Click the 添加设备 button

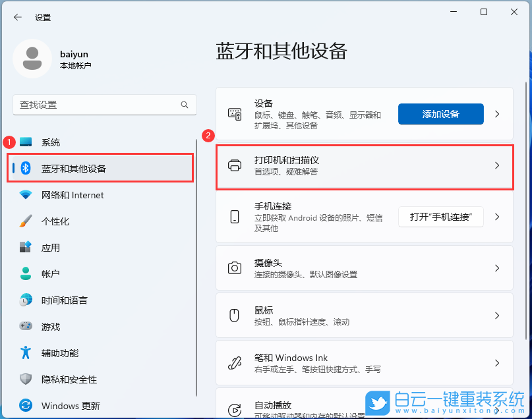[440, 113]
